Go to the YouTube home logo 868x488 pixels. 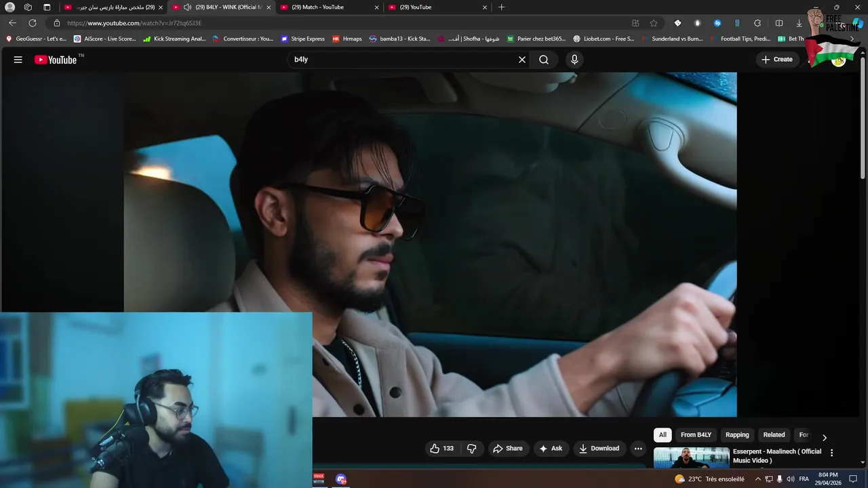tap(56, 60)
